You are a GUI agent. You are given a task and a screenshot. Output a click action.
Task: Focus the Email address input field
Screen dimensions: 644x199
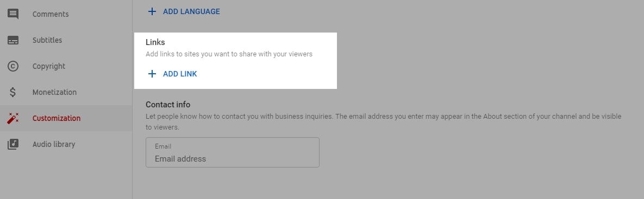(233, 152)
